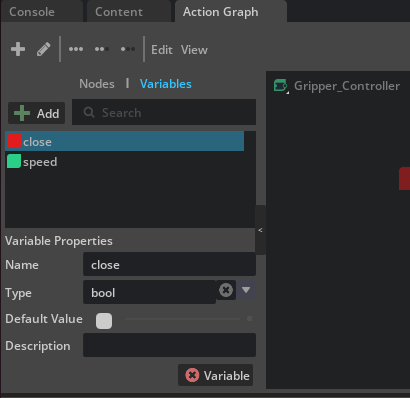The width and height of the screenshot is (410, 398).
Task: Click the first three-dots layout icon
Action: point(76,49)
